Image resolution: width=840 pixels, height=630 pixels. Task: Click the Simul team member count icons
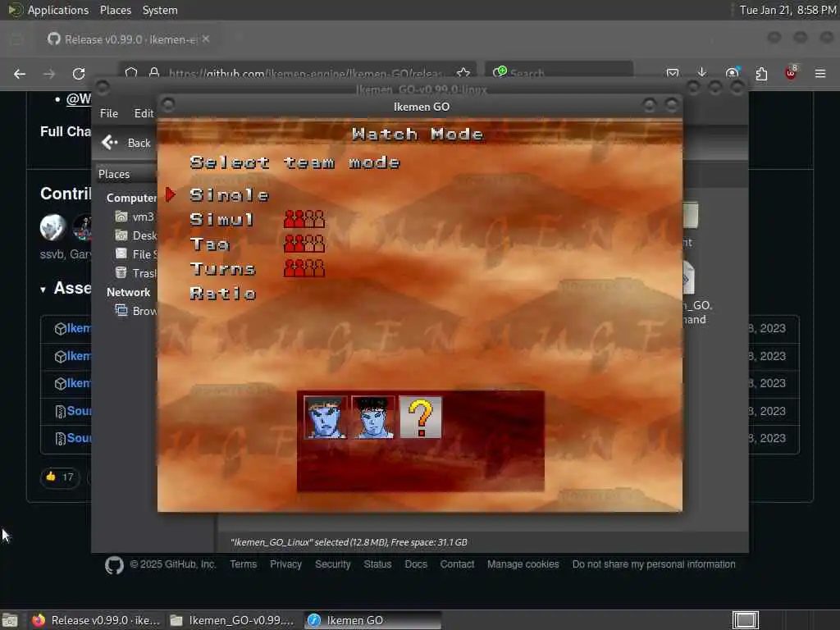point(304,219)
